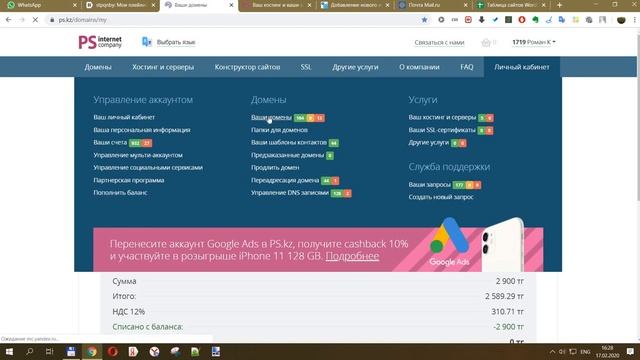Open Папки для доменов link

[x=279, y=130]
